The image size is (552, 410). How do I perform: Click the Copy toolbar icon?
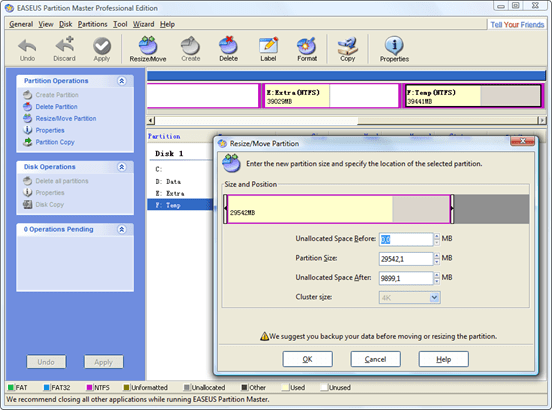coord(347,46)
